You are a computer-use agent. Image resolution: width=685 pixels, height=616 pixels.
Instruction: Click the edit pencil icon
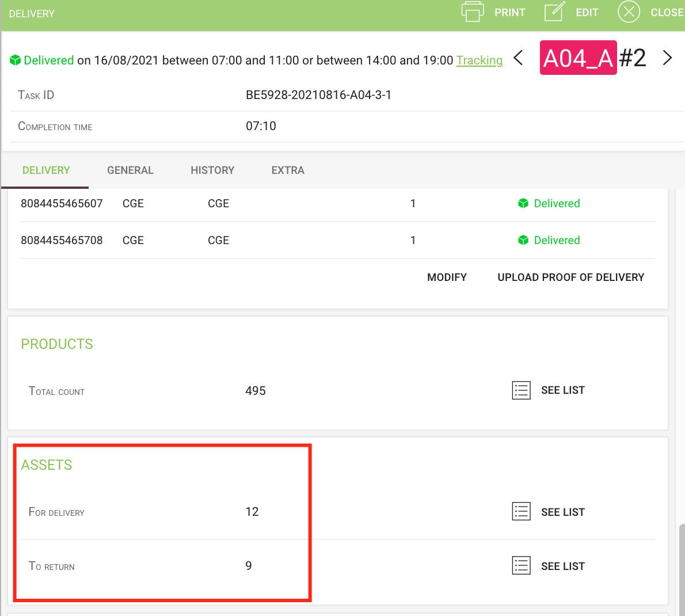[555, 12]
